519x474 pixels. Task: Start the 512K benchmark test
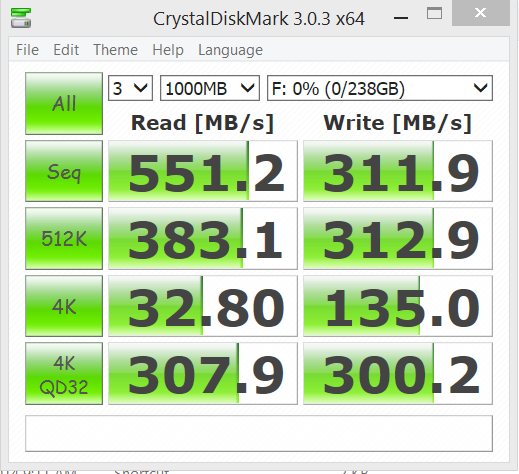(64, 238)
